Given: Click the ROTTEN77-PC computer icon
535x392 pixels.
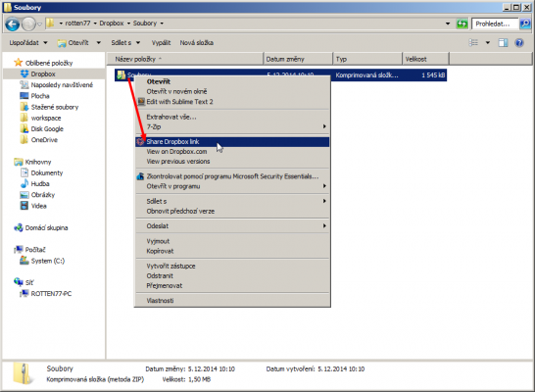Looking at the screenshot, I should (x=24, y=293).
